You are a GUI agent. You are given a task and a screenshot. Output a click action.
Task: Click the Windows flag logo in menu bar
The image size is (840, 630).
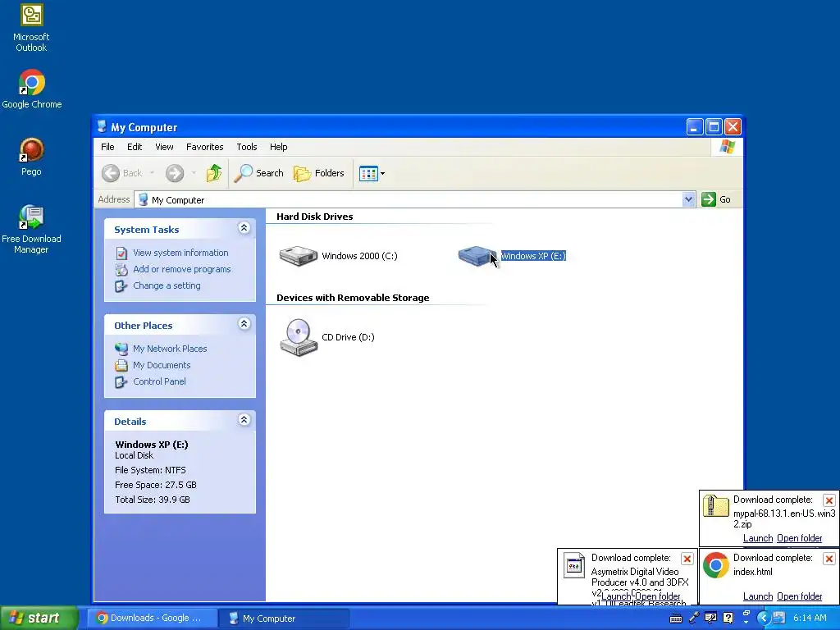click(x=728, y=146)
